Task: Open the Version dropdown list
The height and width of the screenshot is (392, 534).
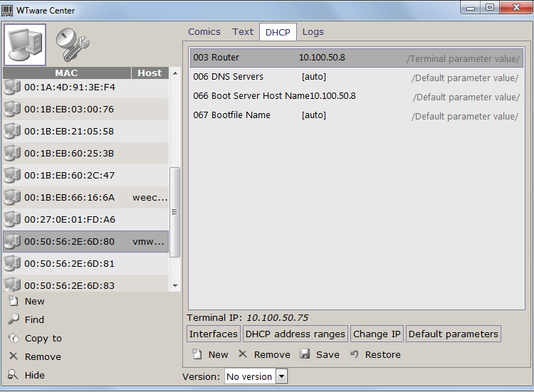Action: [x=281, y=376]
